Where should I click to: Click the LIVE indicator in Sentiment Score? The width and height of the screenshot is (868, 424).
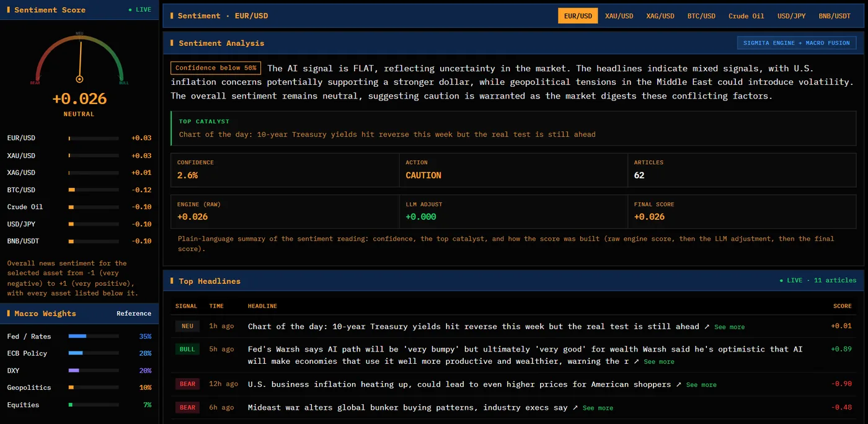(139, 10)
